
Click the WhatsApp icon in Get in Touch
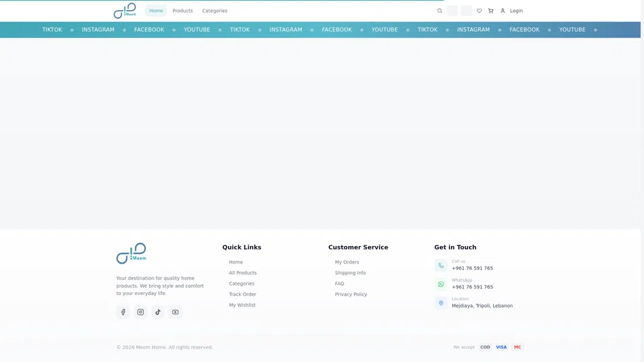[441, 284]
